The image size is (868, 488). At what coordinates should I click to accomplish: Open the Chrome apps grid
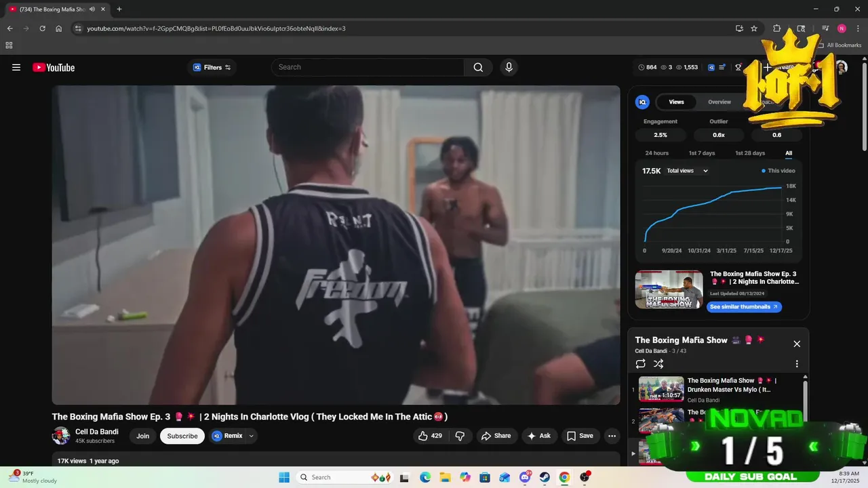click(9, 45)
